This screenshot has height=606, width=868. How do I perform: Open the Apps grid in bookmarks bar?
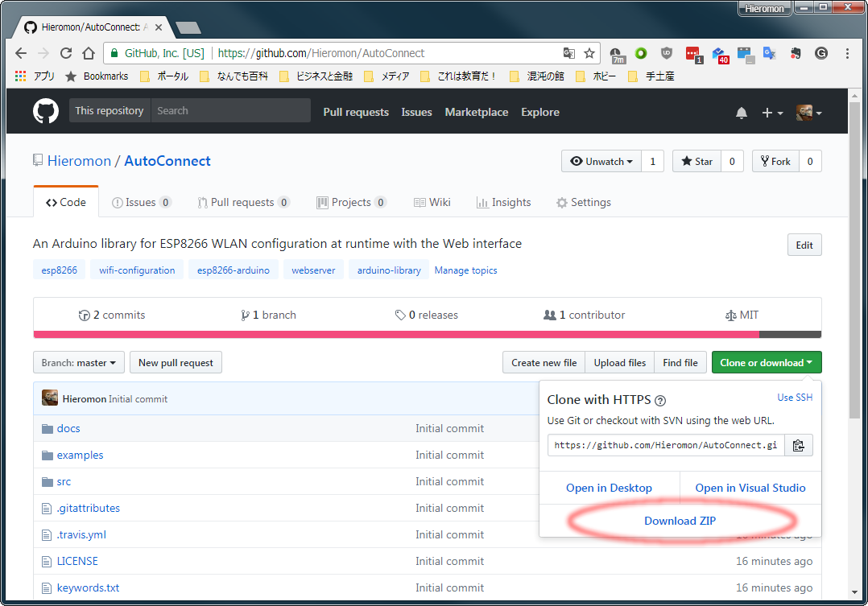20,76
